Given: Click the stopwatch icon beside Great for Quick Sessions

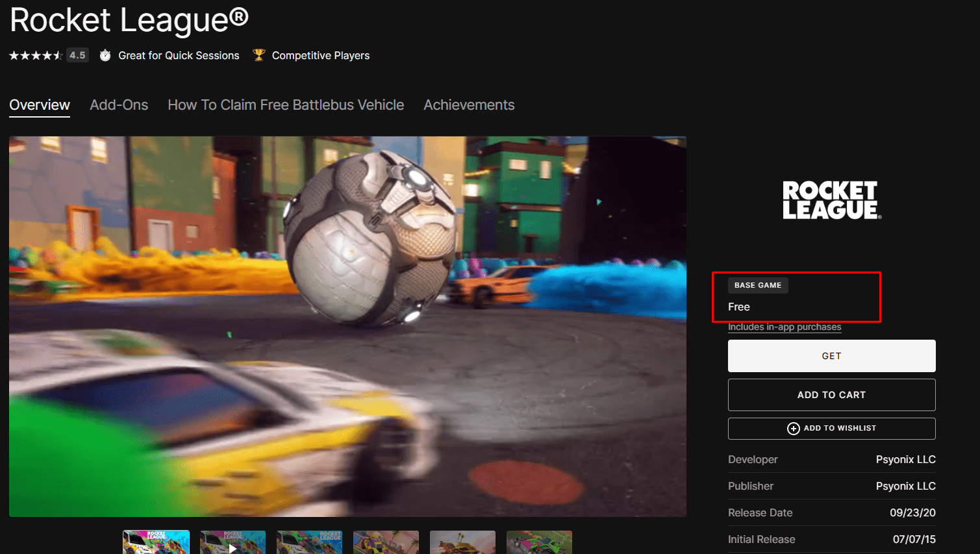Looking at the screenshot, I should click(105, 55).
